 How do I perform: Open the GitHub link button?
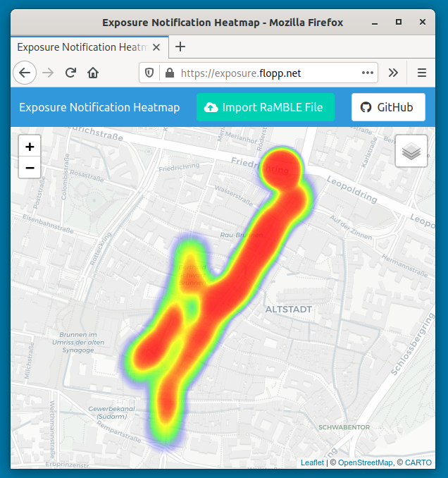coord(388,107)
